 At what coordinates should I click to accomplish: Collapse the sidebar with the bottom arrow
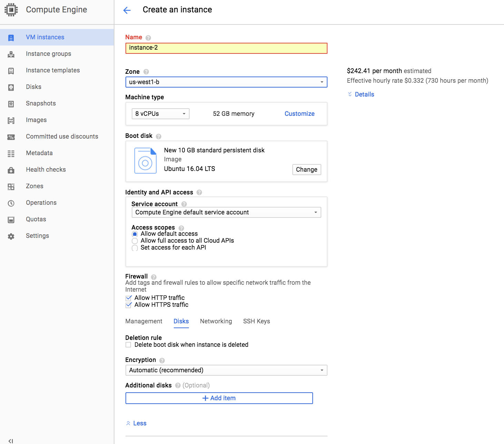click(x=11, y=441)
